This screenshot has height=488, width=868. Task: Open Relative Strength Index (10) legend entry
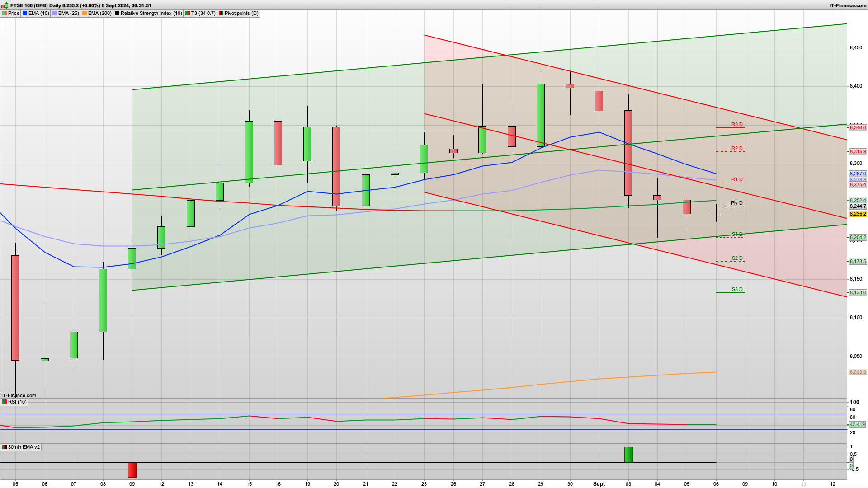(148, 13)
